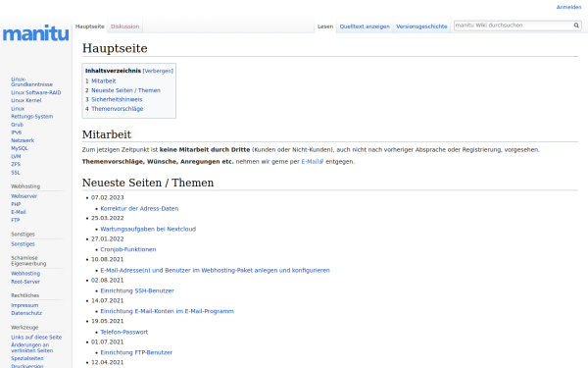
Task: Click the manitu logo
Action: point(35,33)
